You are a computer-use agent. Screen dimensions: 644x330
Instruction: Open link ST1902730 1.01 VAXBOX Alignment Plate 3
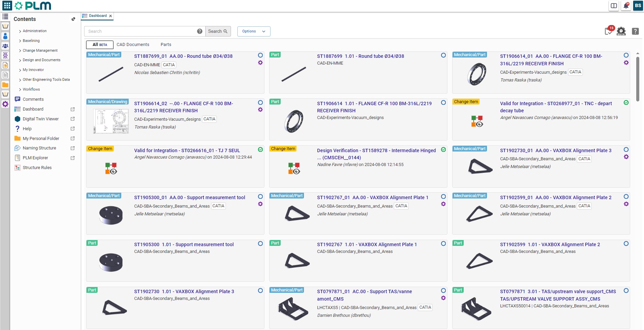pyautogui.click(x=184, y=291)
